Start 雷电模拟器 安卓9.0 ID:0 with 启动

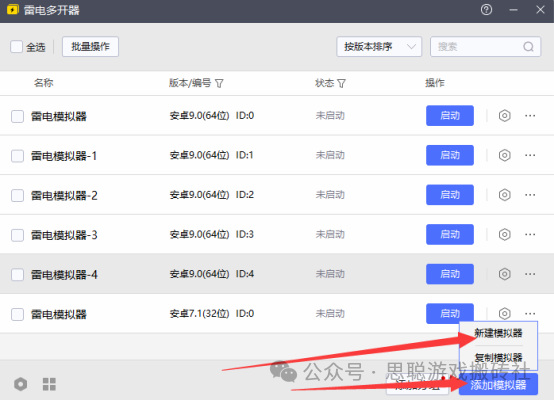click(450, 116)
